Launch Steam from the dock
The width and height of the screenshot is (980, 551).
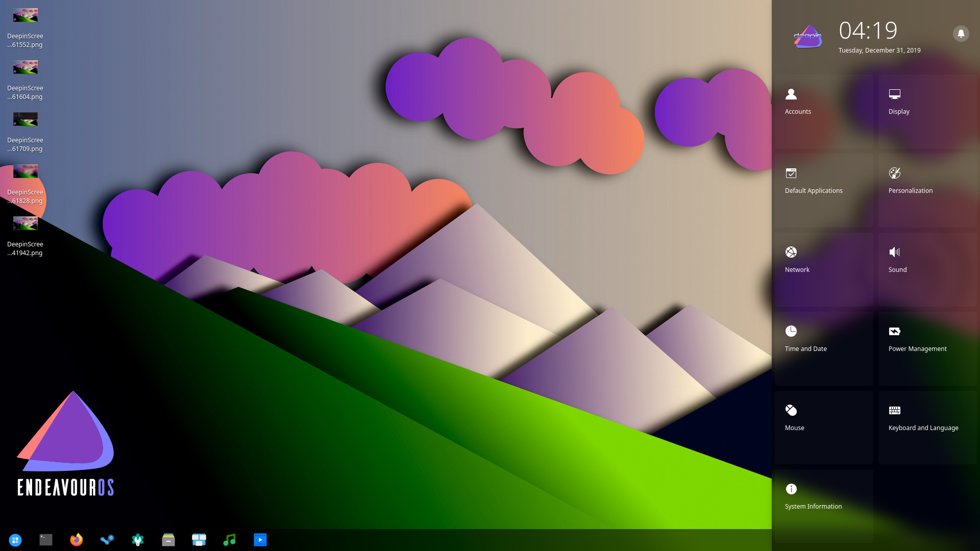click(x=107, y=540)
